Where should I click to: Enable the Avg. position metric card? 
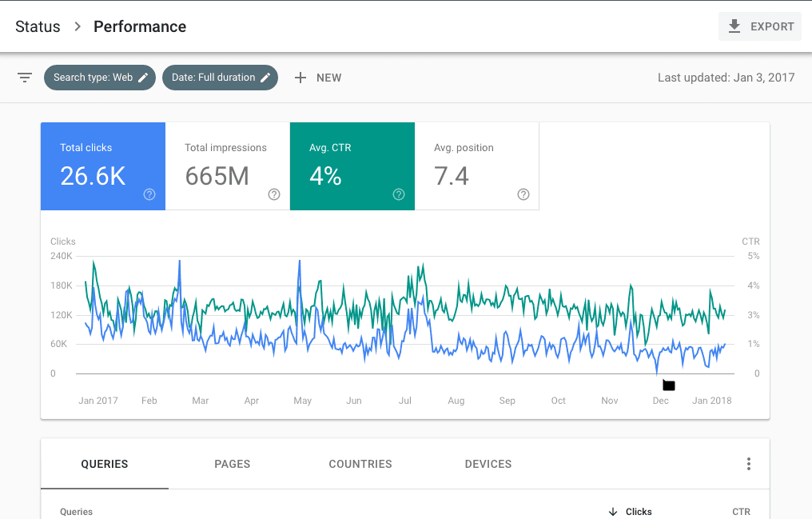pos(477,166)
